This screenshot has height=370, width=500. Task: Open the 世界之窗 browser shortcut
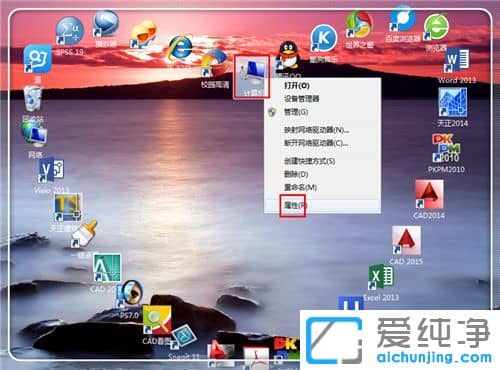coord(359,25)
